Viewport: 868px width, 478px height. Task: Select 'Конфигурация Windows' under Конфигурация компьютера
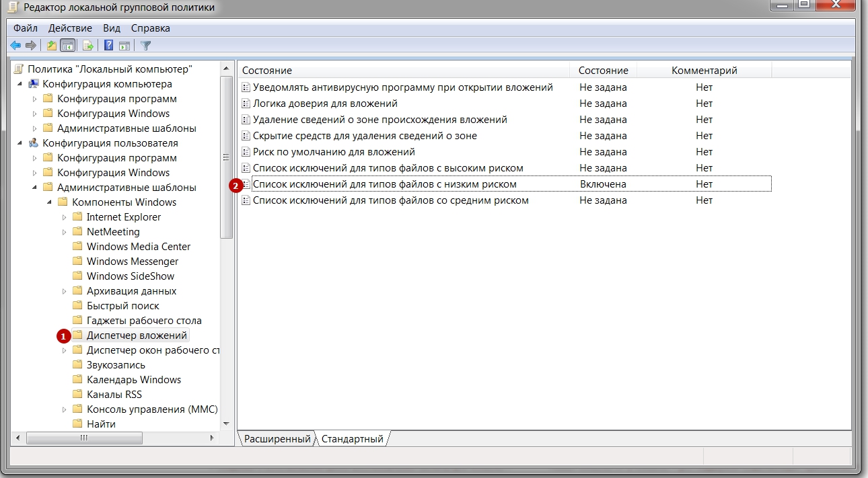coord(113,114)
